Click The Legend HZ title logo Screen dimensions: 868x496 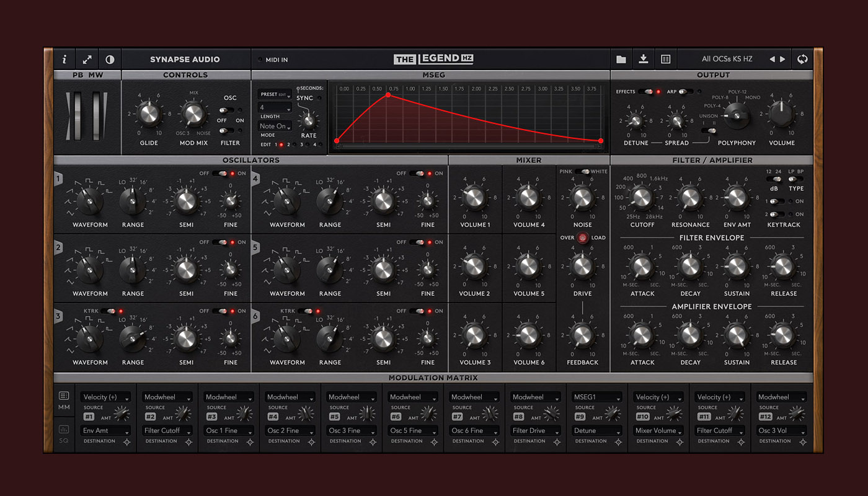[434, 60]
